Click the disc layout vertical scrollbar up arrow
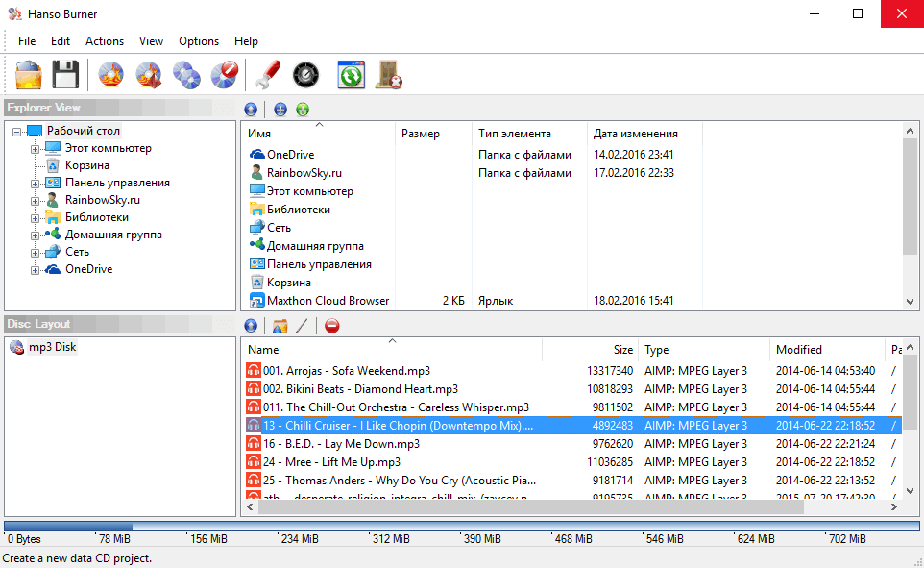Screen dimensions: 924x568 click(x=910, y=347)
